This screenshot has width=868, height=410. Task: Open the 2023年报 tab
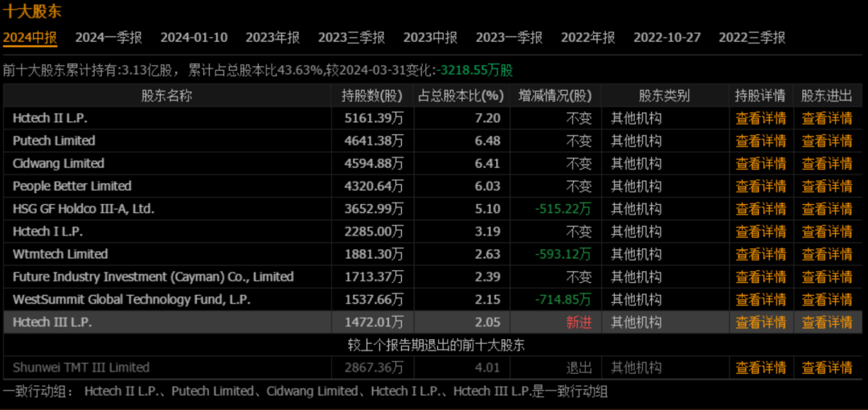pos(273,38)
